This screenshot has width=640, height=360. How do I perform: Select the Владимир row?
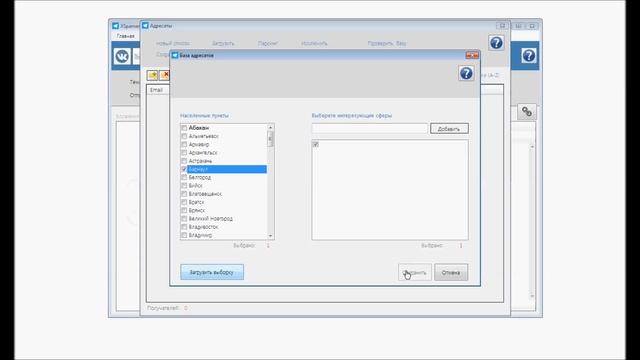pos(224,235)
